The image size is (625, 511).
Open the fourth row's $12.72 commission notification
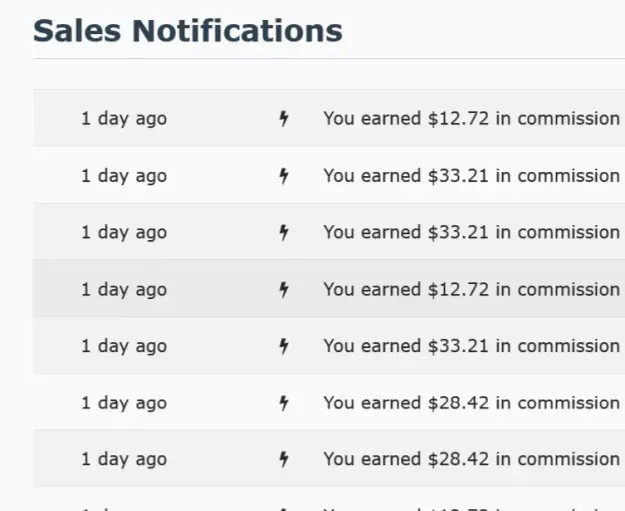coord(471,289)
